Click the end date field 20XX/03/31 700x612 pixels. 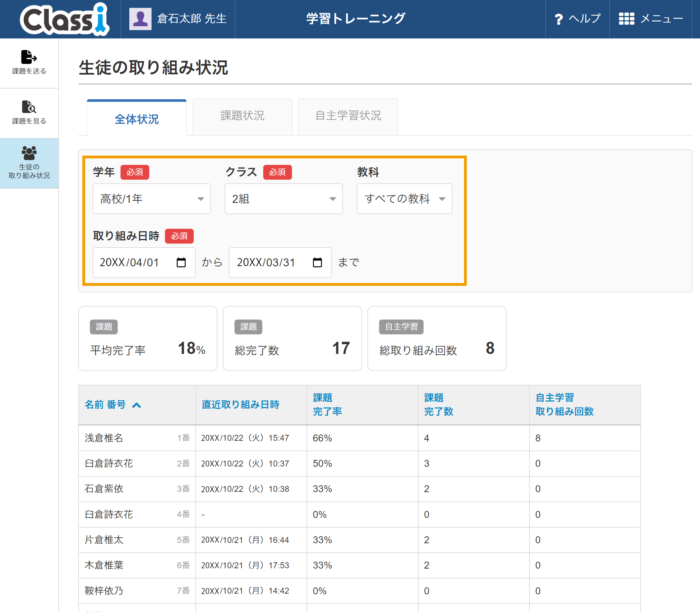(x=280, y=262)
